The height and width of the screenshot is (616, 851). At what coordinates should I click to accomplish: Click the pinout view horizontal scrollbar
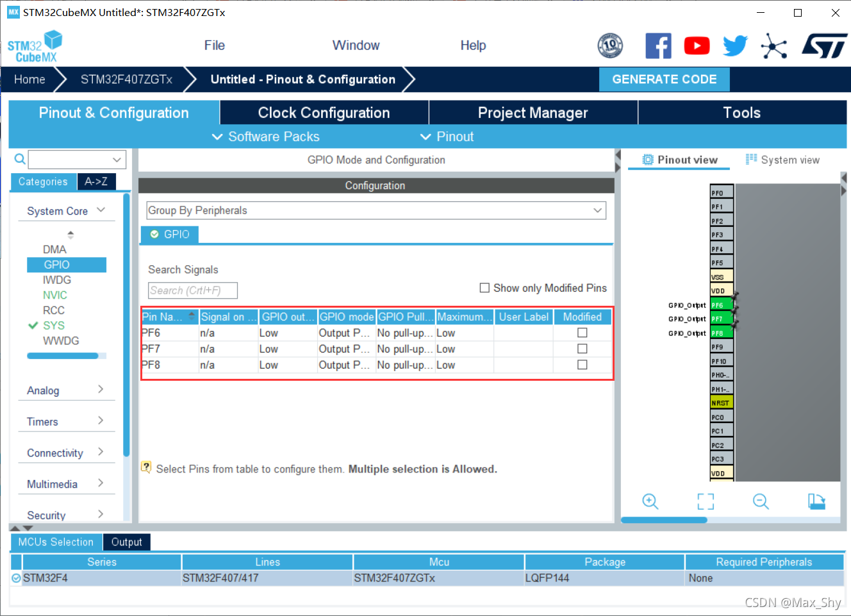pos(664,520)
